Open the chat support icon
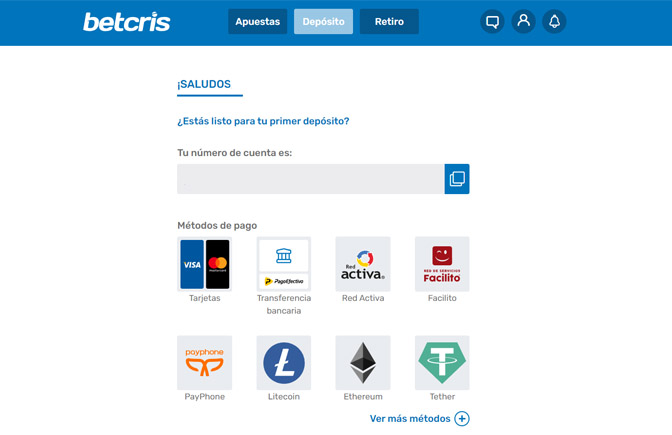 (492, 21)
